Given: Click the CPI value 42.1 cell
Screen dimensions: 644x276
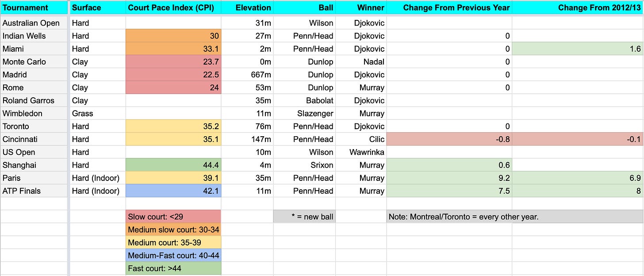Looking at the screenshot, I should 173,191.
